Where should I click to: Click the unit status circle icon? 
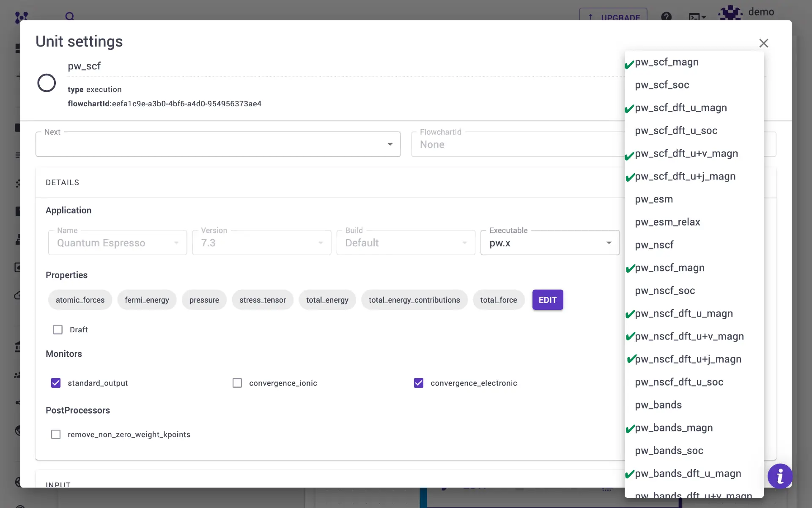(x=47, y=83)
